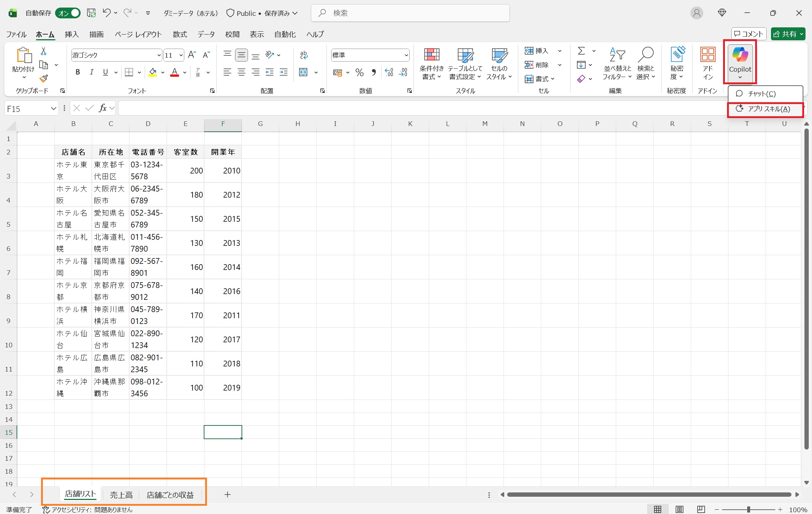Click the Undo arrow icon
This screenshot has width=812, height=514.
106,13
